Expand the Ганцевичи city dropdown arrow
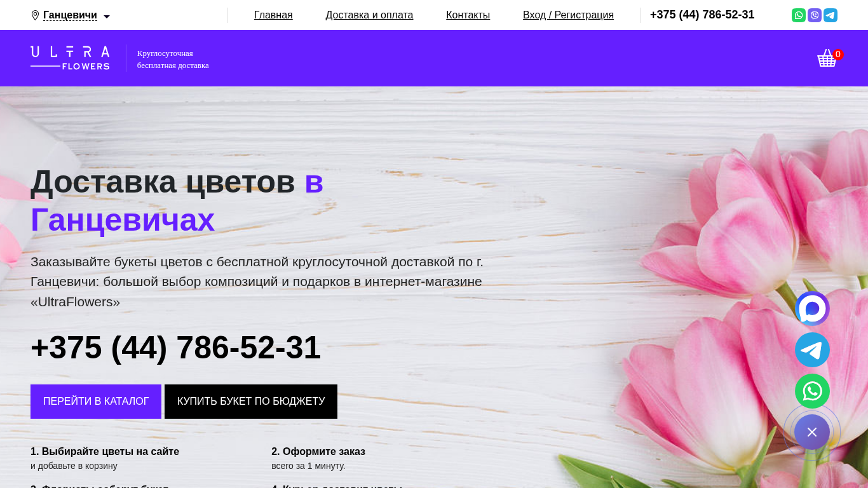868x488 pixels. tap(107, 17)
